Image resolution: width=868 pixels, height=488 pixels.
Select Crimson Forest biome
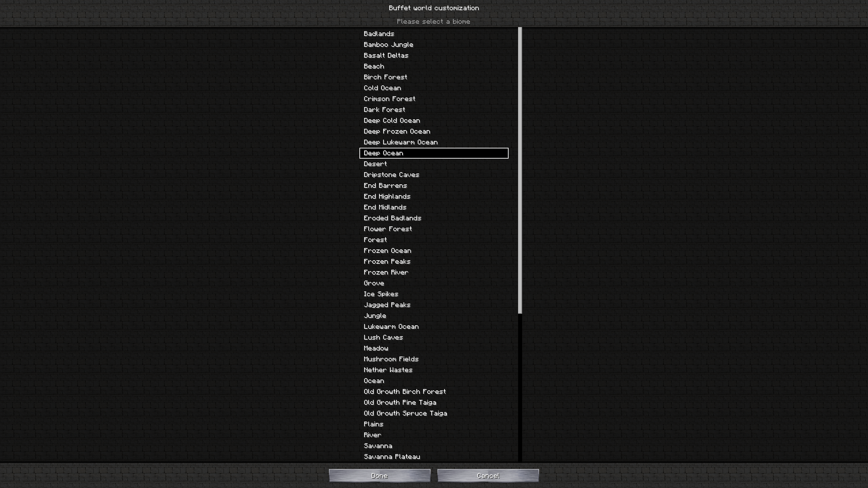pos(434,99)
